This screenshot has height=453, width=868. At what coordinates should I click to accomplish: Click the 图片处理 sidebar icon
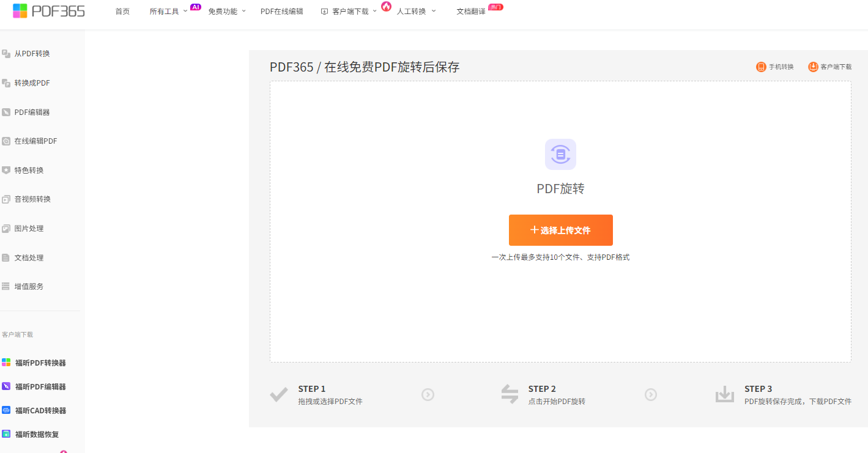[x=6, y=229]
